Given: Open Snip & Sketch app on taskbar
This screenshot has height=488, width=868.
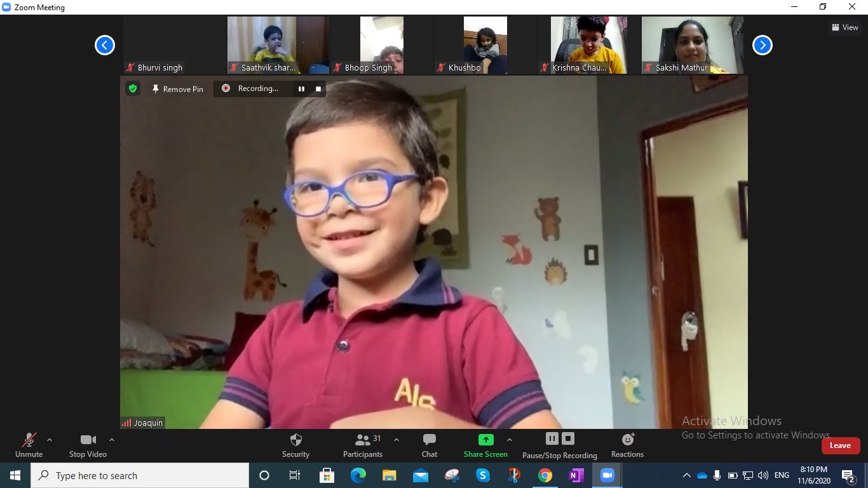Looking at the screenshot, I should 451,475.
